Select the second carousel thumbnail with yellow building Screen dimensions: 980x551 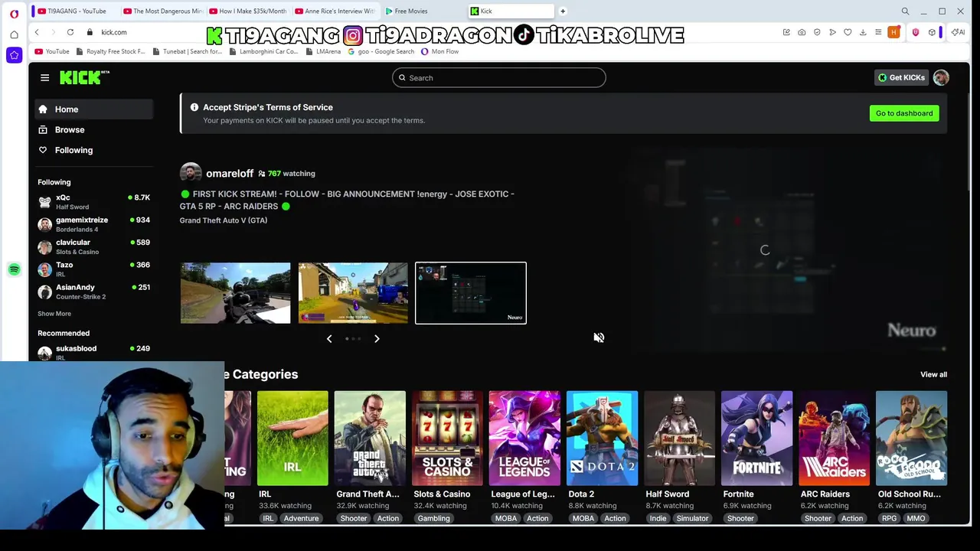pyautogui.click(x=353, y=293)
